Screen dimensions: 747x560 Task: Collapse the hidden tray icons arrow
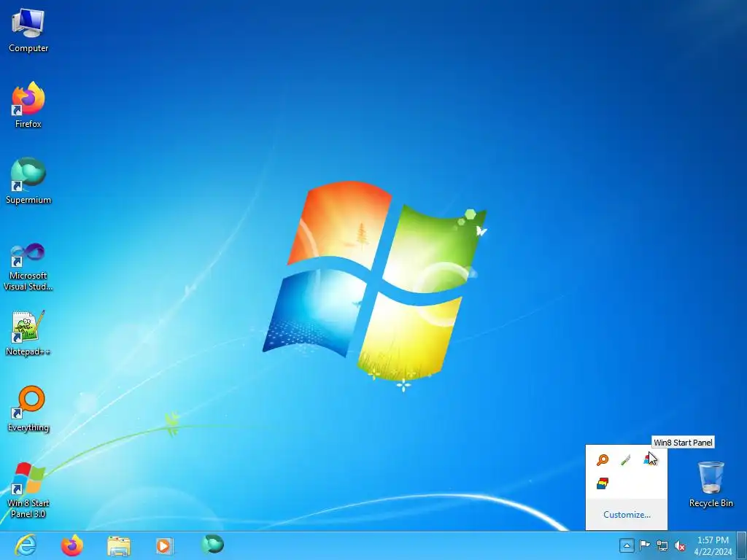coord(627,545)
